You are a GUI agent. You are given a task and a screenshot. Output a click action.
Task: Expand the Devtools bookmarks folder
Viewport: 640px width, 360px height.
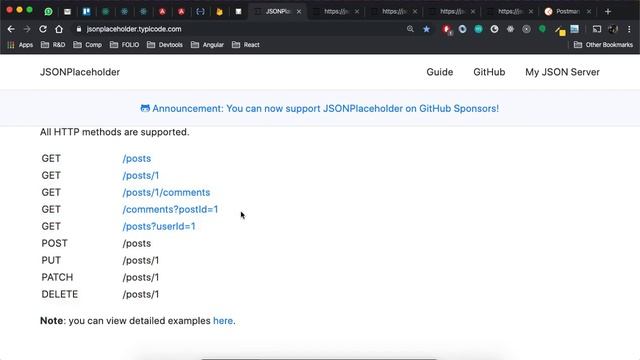pyautogui.click(x=165, y=45)
